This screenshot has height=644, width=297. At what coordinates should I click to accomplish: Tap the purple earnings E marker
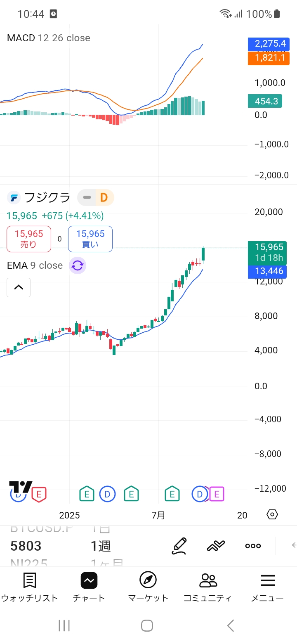click(x=217, y=494)
